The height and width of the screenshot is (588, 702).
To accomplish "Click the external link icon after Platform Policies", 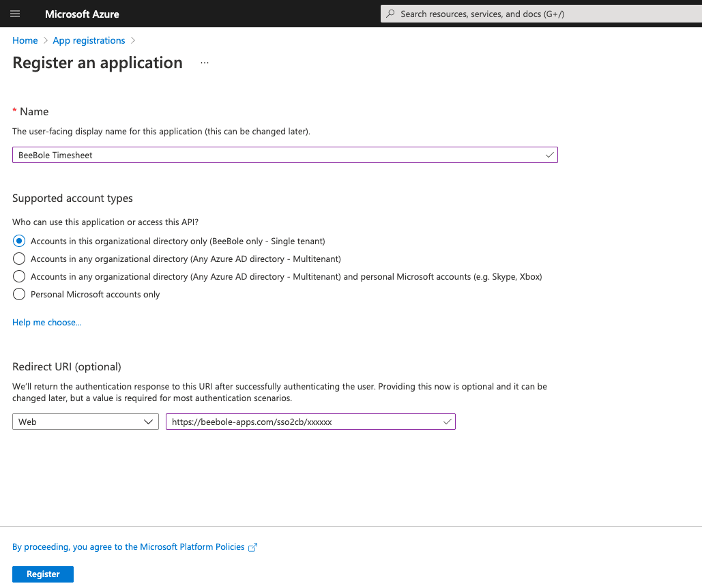I will [x=253, y=546].
